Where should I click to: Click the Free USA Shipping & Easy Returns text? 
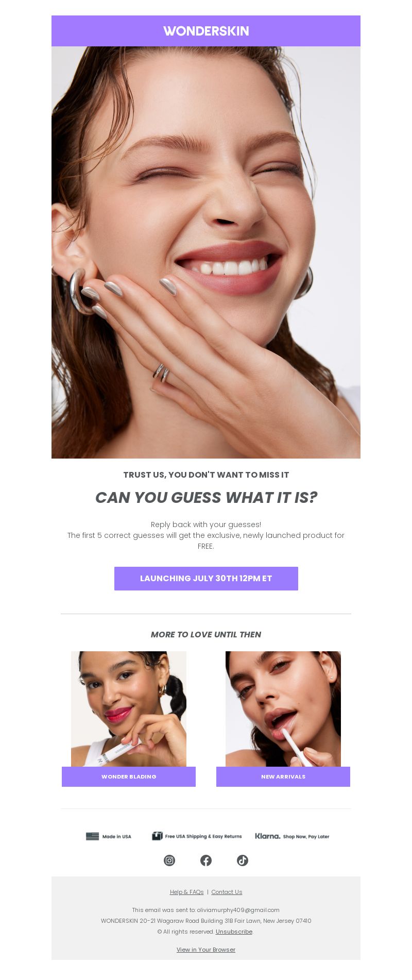(203, 836)
